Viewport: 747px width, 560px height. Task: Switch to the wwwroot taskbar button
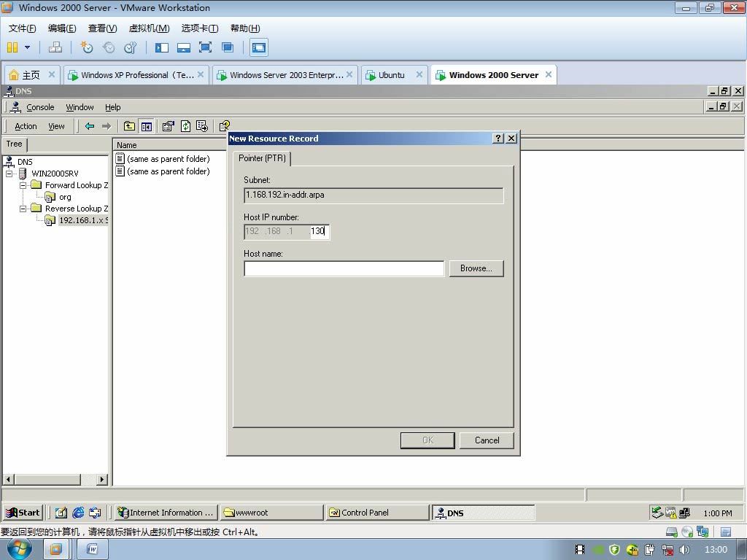click(272, 513)
